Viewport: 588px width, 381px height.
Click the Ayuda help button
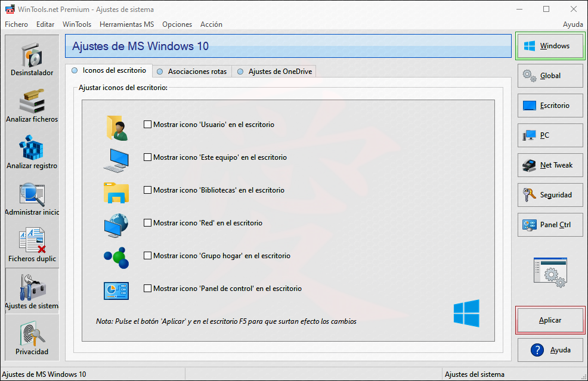tap(550, 350)
